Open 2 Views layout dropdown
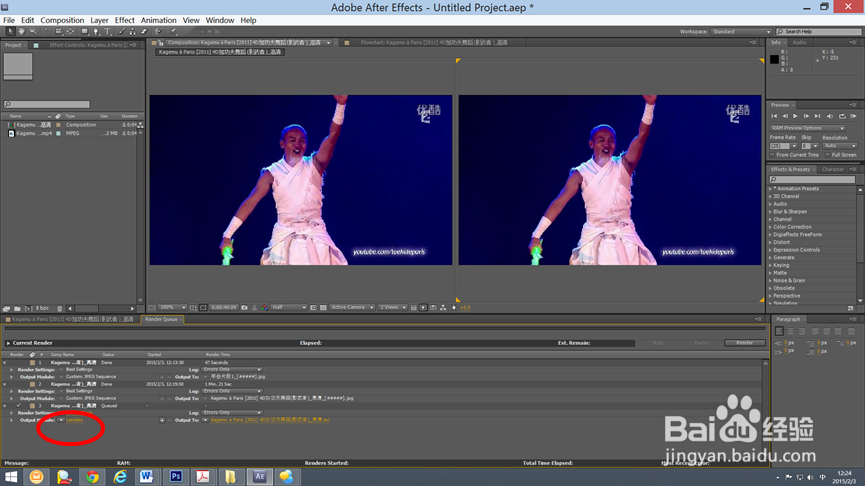 (x=393, y=307)
